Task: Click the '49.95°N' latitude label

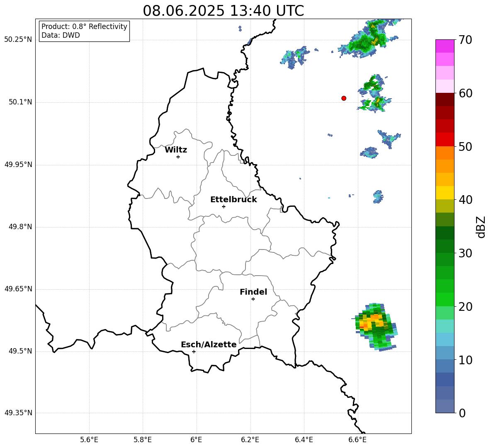Action: point(18,165)
